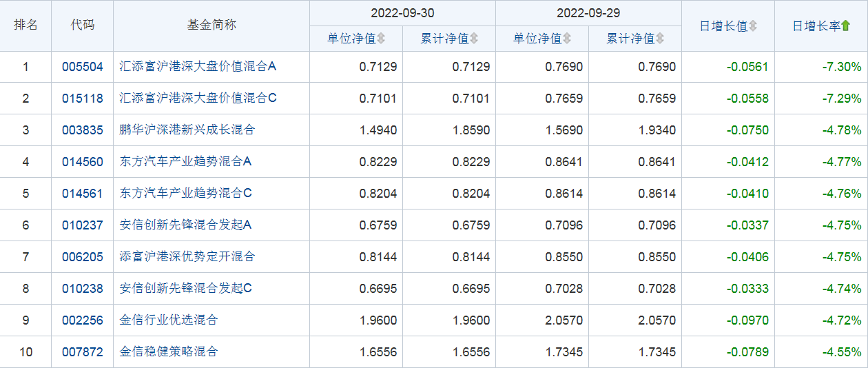Image resolution: width=868 pixels, height=368 pixels.
Task: Sort by 2022-09-29 累计净值 arrow icon
Action: tap(660, 39)
